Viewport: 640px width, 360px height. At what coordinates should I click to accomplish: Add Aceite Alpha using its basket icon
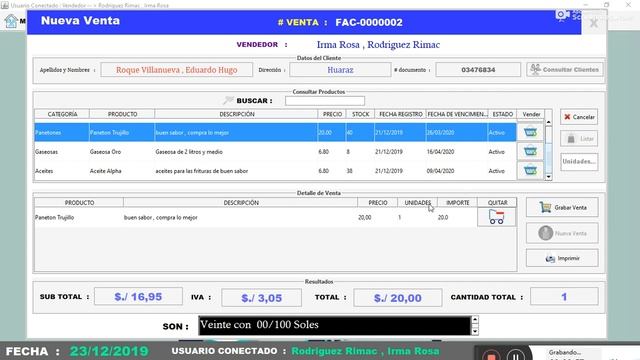click(x=530, y=170)
